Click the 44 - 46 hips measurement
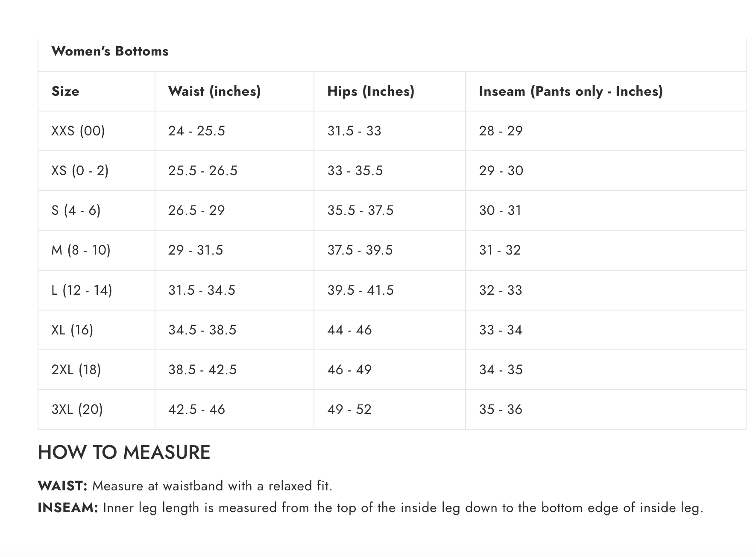Viewport: 756px width, 557px height. [x=349, y=330]
